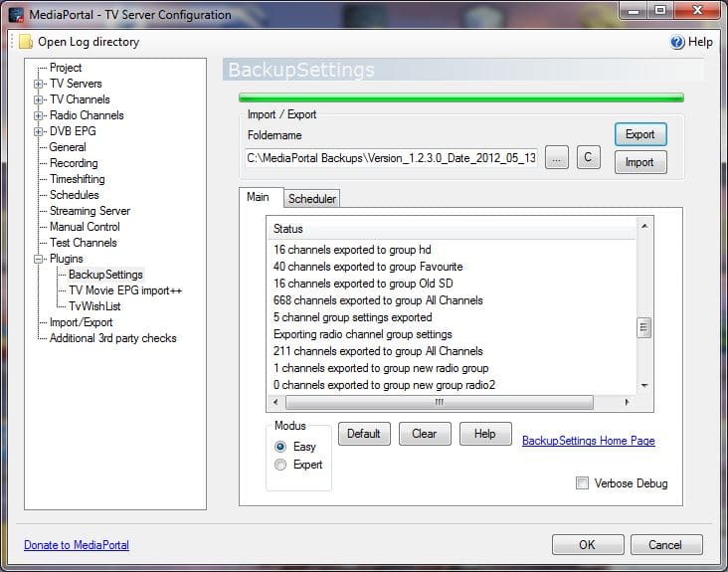Select Timeshifting in the tree
Screen dimensions: 728x572
[78, 179]
